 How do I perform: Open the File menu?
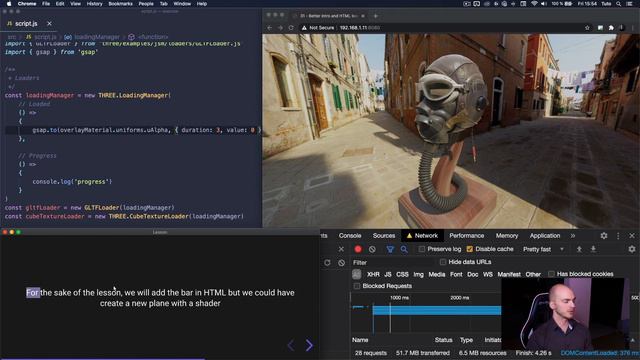click(x=46, y=4)
